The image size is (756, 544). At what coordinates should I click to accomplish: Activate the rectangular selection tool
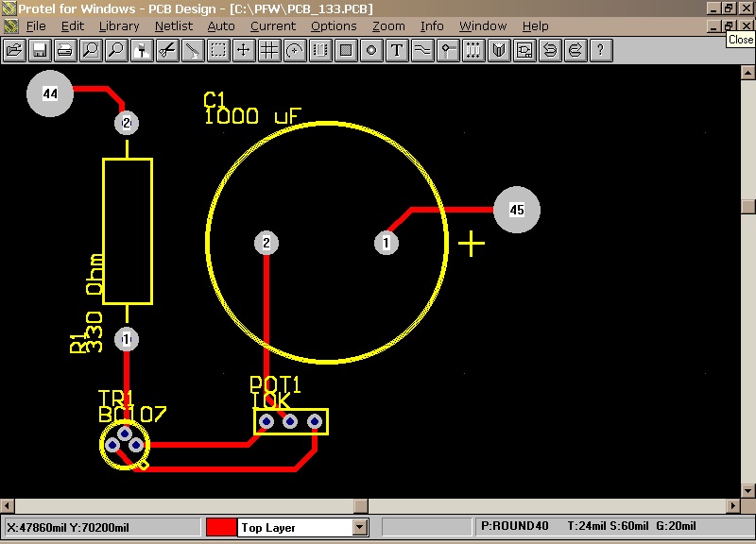tap(218, 50)
